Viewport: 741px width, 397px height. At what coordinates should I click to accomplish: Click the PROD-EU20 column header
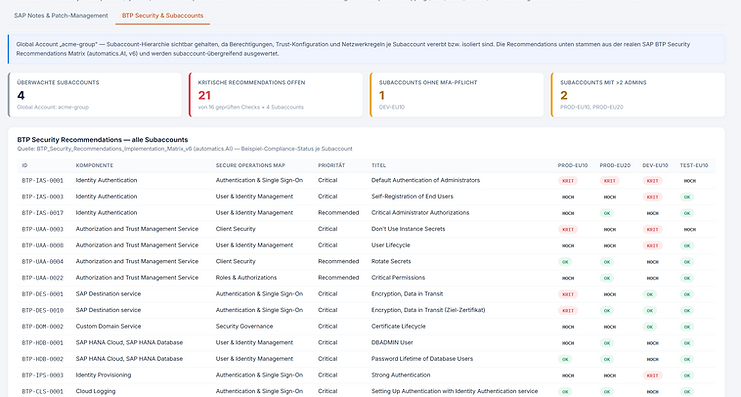pyautogui.click(x=615, y=165)
